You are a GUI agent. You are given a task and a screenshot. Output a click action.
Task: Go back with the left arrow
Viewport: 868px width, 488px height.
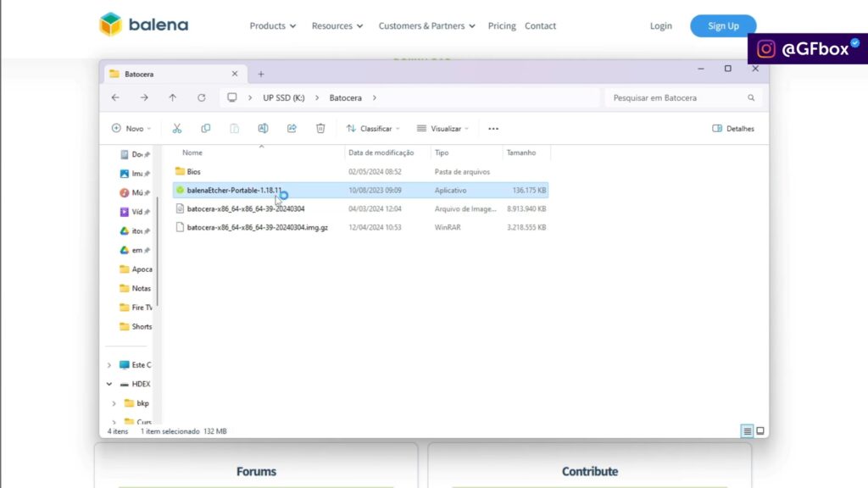115,98
